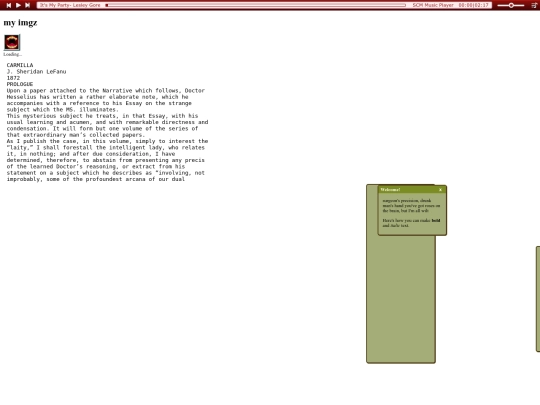Viewport: 540px width, 405px height.
Task: Adjust the volume slider in the music player
Action: (x=511, y=5)
